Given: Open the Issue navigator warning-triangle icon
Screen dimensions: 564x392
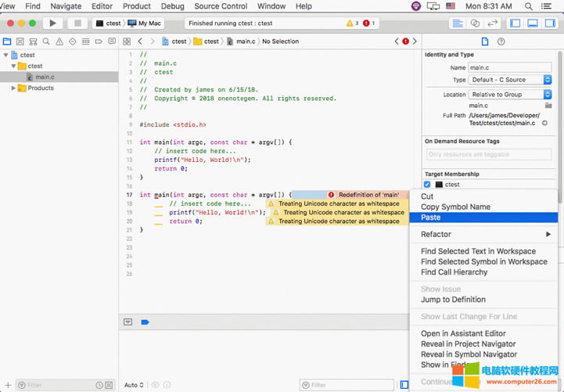Looking at the screenshot, I should (59, 41).
